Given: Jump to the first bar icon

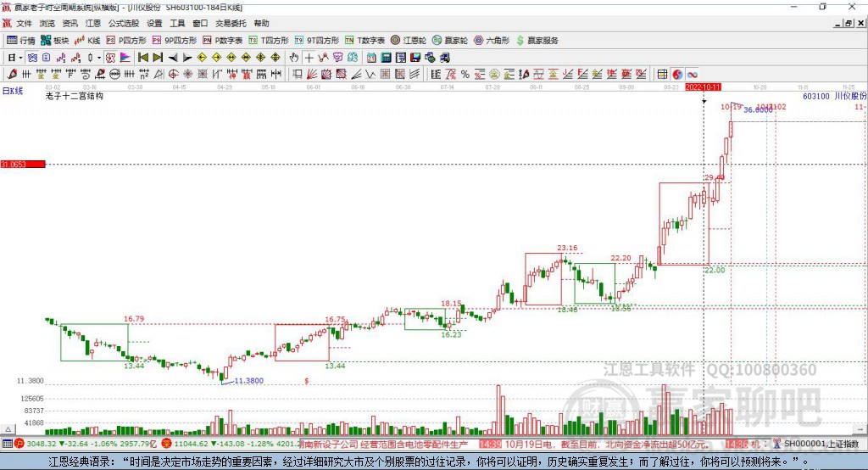Looking at the screenshot, I should point(143,58).
